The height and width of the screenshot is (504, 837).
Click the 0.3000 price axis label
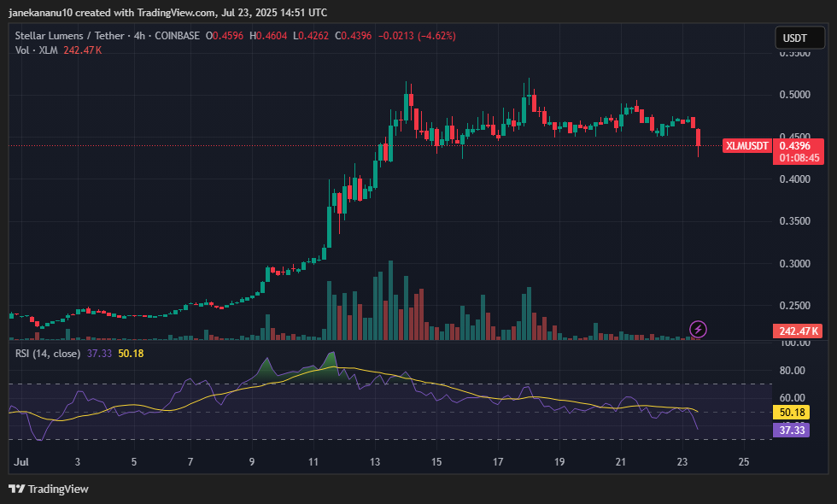[x=795, y=264]
